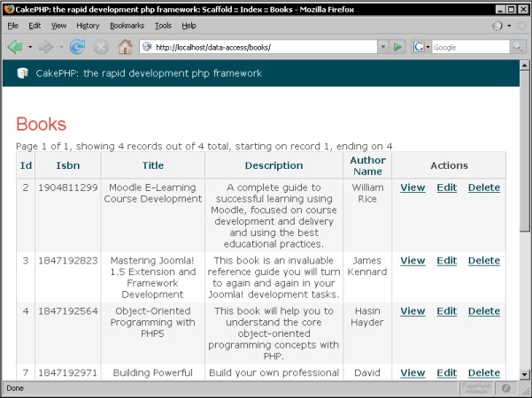The image size is (532, 398).
Task: Edit the Moodle E-Learning book record
Action: (x=446, y=188)
